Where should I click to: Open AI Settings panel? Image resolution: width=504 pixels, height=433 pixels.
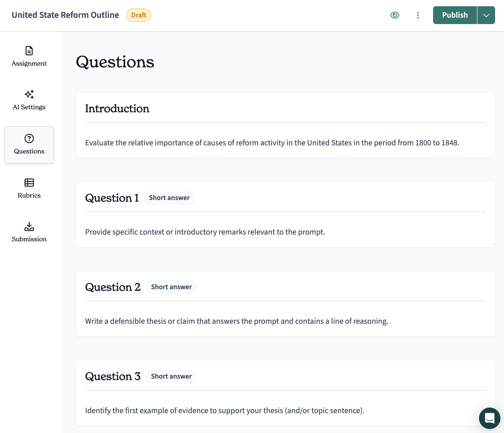click(29, 100)
